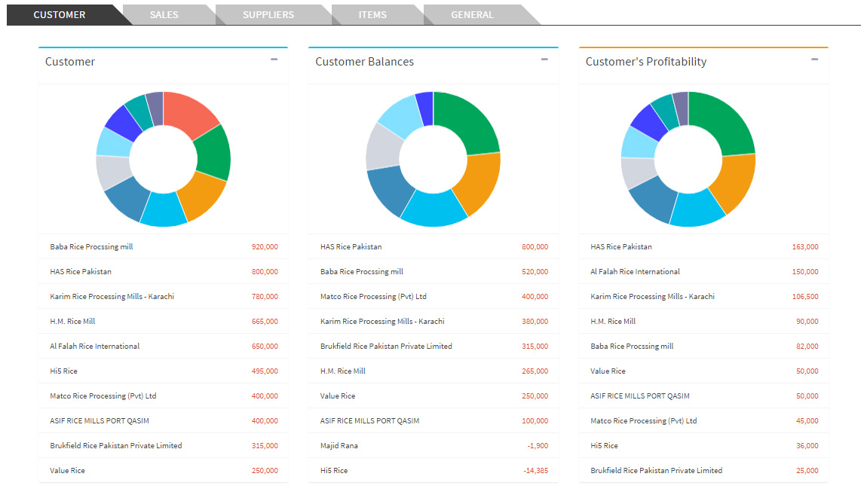This screenshot has height=504, width=867.
Task: Open the SUPPLIERS tab
Action: (268, 15)
